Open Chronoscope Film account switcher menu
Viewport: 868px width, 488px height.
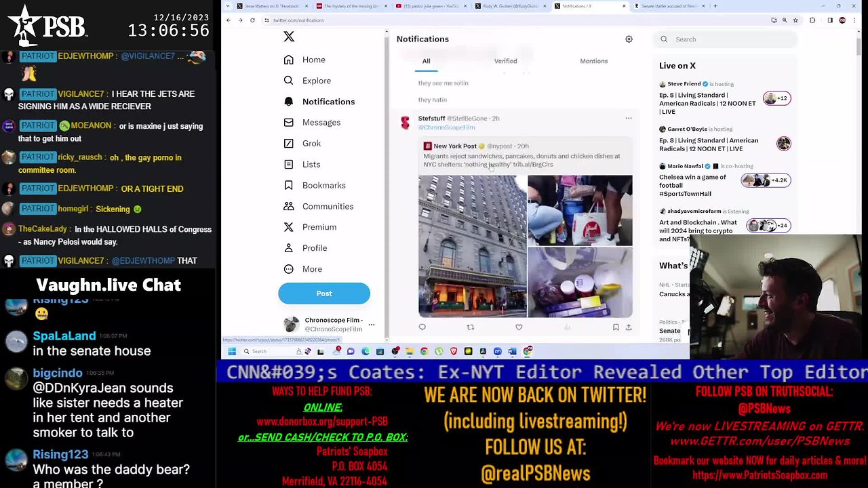(330, 325)
